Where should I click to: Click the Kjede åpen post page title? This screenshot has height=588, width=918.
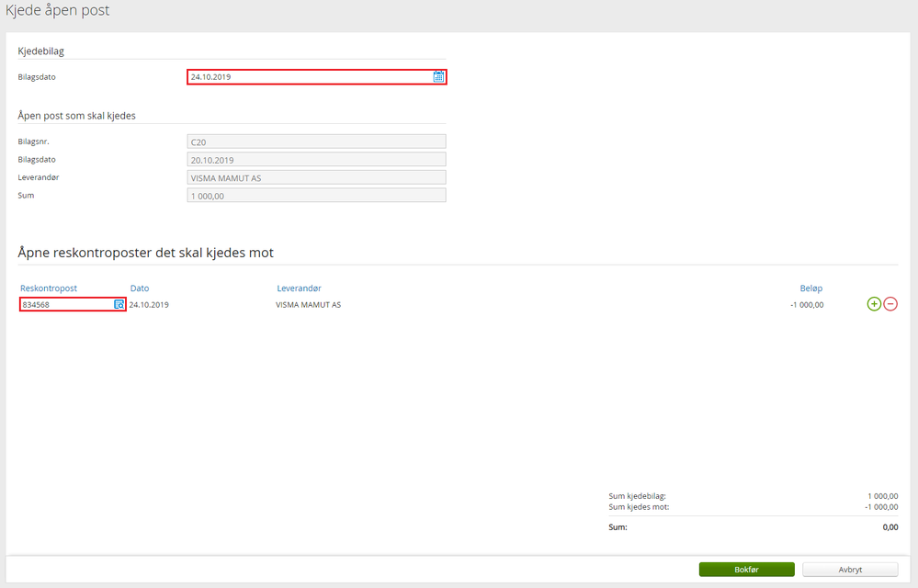point(57,10)
